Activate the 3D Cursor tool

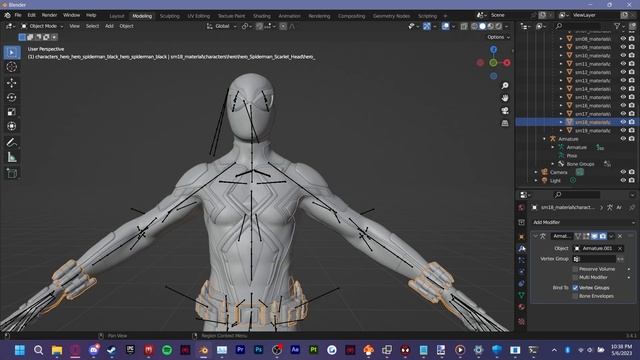[x=11, y=67]
